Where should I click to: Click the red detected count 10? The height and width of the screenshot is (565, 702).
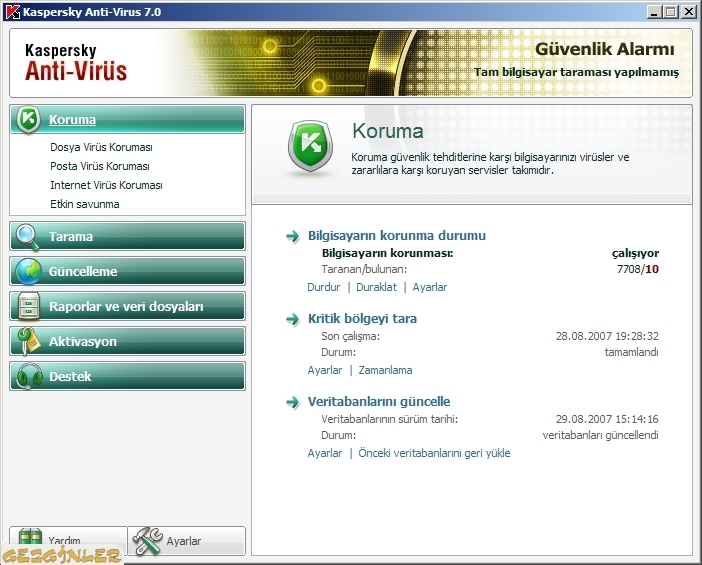pyautogui.click(x=652, y=269)
